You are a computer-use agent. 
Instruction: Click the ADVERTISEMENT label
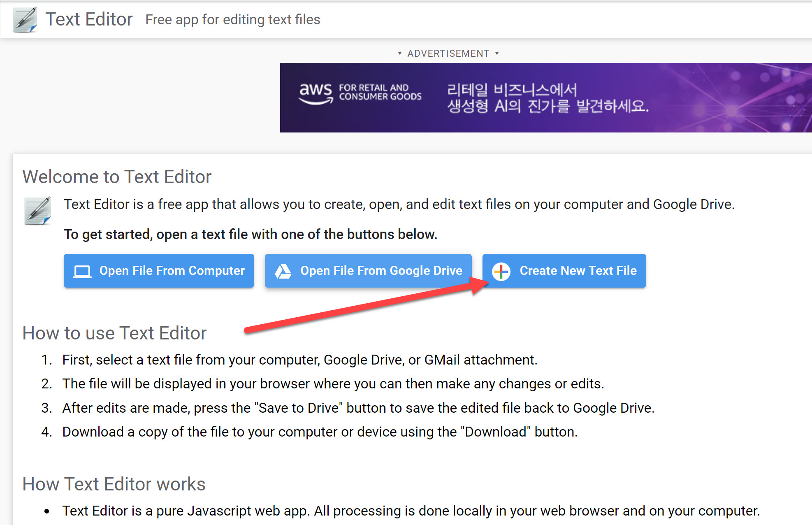click(448, 53)
